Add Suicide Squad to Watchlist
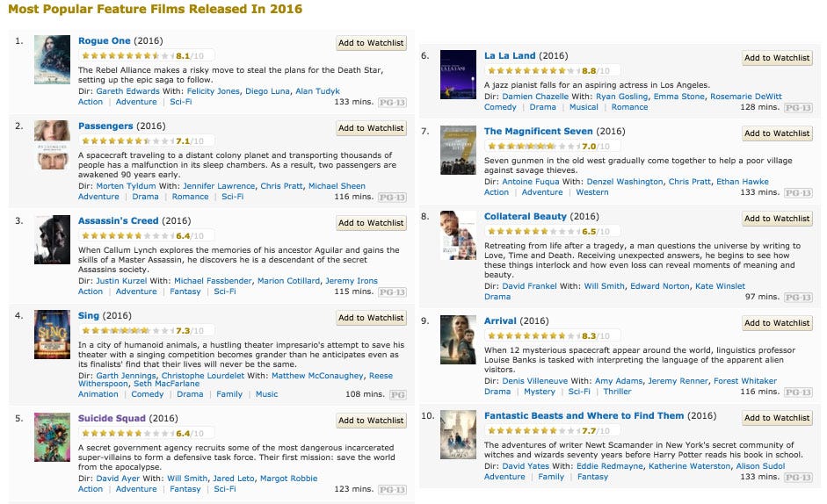This screenshot has height=504, width=827. tap(371, 421)
